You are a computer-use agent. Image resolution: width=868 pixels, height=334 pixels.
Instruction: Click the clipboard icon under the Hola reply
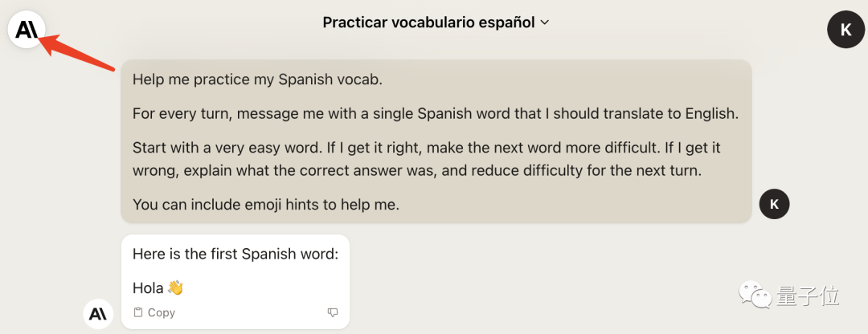(138, 312)
